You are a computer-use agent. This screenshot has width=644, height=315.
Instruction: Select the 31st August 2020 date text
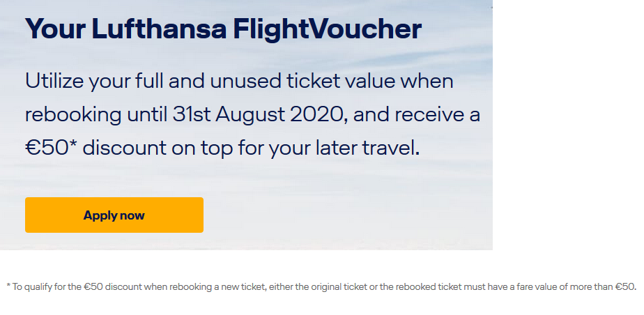pos(257,114)
